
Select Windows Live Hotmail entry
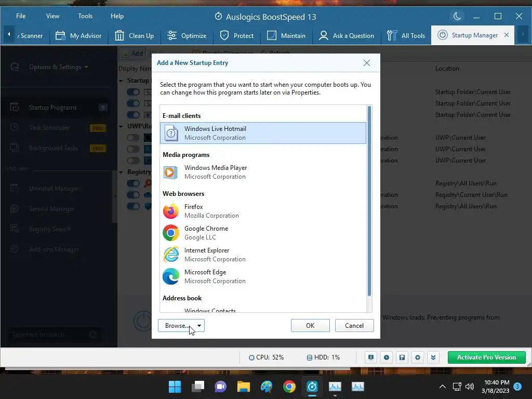pyautogui.click(x=263, y=133)
